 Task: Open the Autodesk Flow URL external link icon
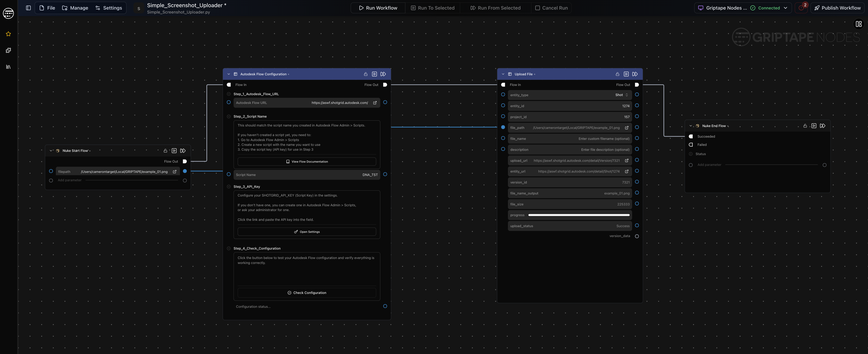(375, 103)
